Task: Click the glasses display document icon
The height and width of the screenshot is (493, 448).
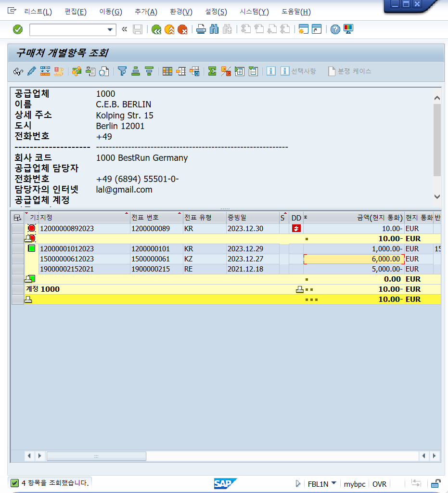Action: click(18, 71)
